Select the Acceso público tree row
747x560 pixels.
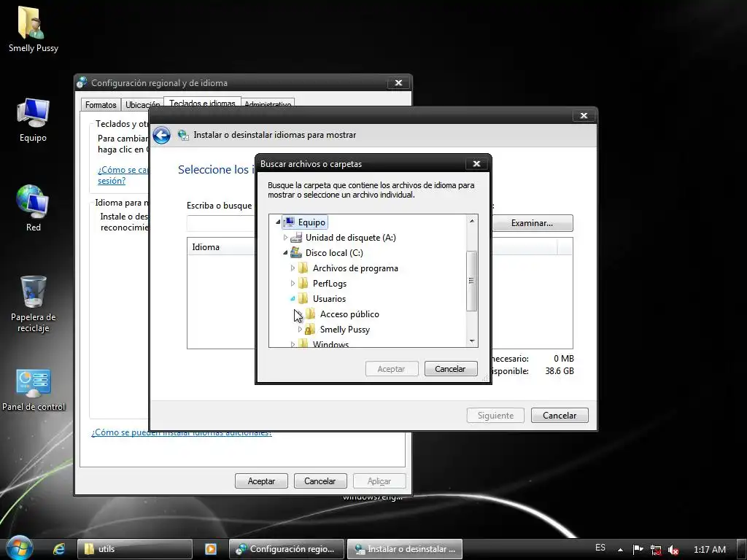[349, 314]
